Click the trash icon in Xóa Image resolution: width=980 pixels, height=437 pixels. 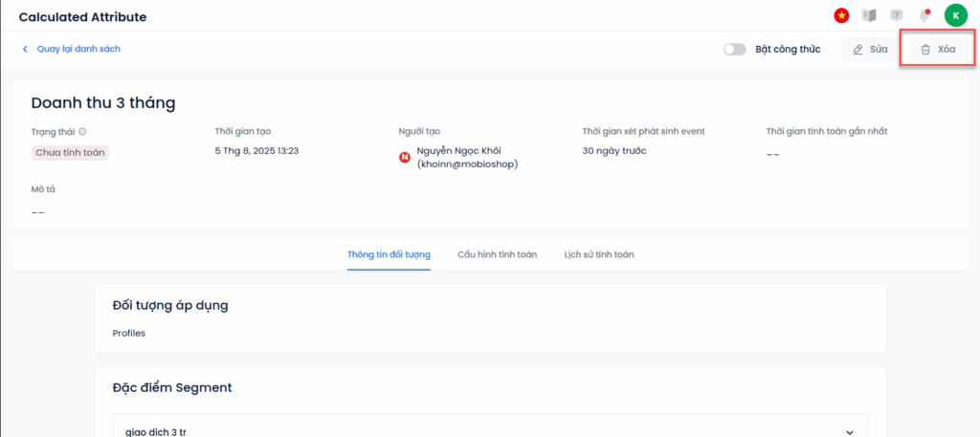tap(925, 50)
